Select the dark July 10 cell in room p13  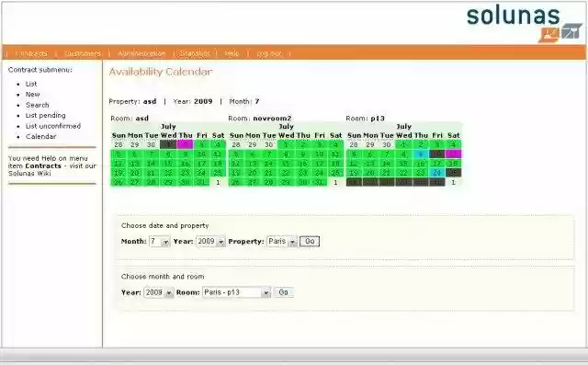click(x=437, y=154)
